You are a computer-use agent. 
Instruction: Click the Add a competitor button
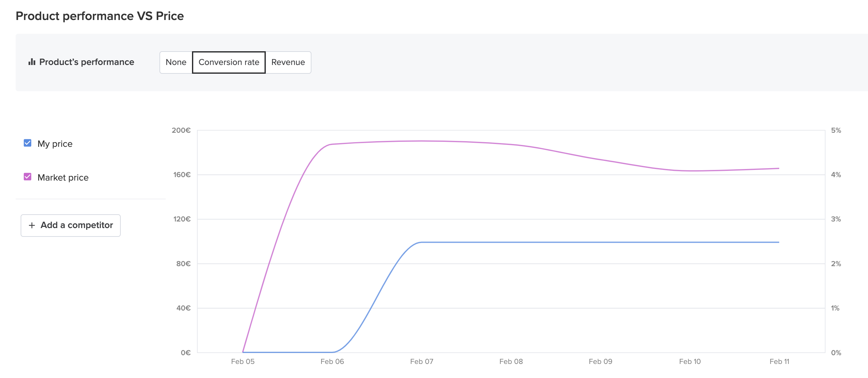[x=70, y=225]
